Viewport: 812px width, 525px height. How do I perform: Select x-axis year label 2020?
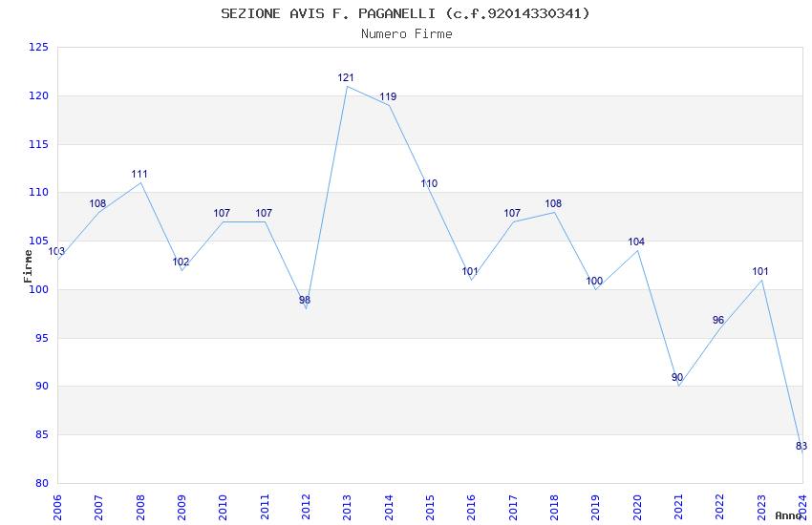[637, 507]
